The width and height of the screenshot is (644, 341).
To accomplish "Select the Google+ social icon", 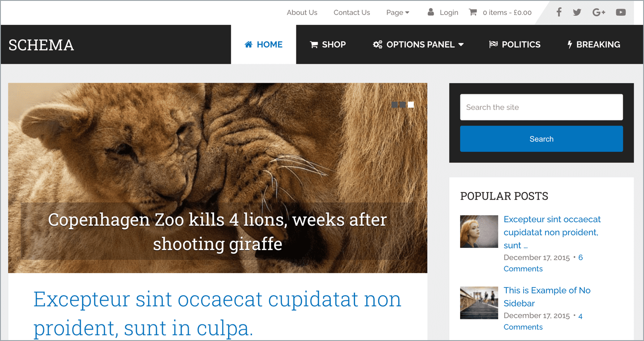I will [x=599, y=12].
